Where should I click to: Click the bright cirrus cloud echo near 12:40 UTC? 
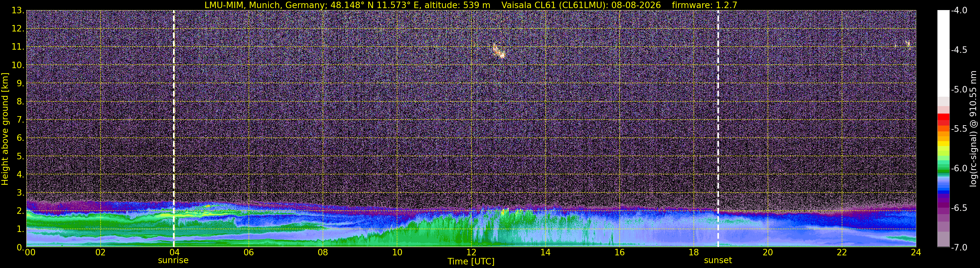tap(499, 51)
